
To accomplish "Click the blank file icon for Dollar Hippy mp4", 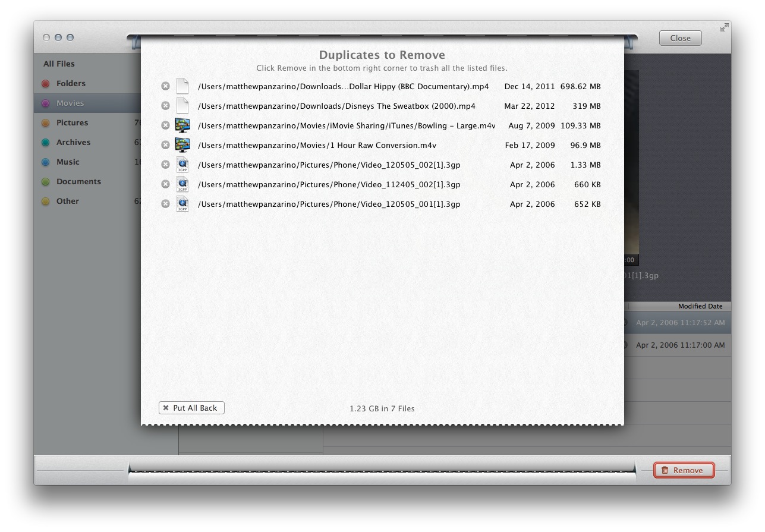I will pyautogui.click(x=182, y=86).
